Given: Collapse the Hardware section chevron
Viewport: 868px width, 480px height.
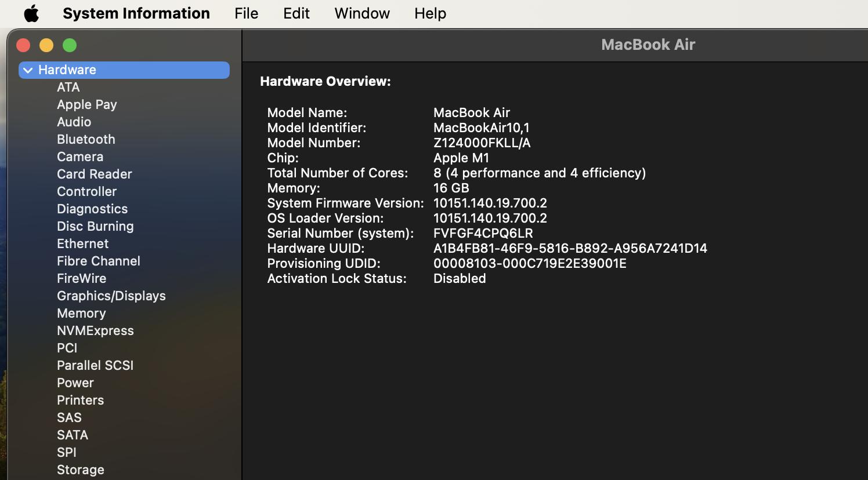Looking at the screenshot, I should [28, 70].
